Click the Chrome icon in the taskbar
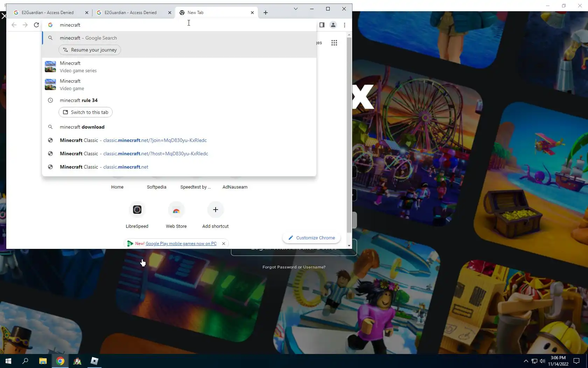588x368 pixels. coord(60,361)
